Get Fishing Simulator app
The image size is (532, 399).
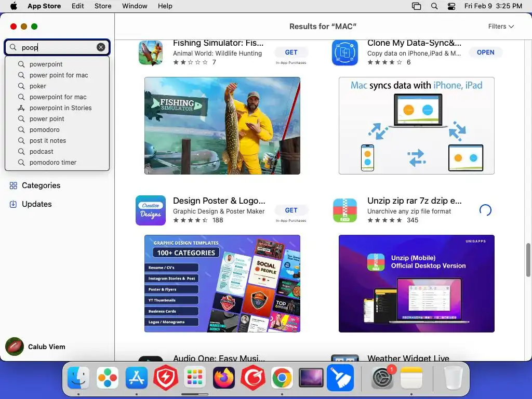[x=291, y=52]
